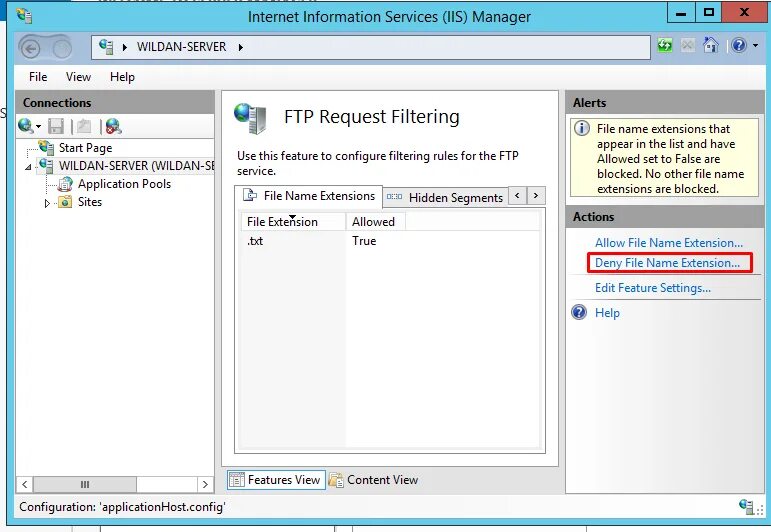Move tabs right with the right arrow
Image resolution: width=771 pixels, height=532 pixels.
pos(536,196)
